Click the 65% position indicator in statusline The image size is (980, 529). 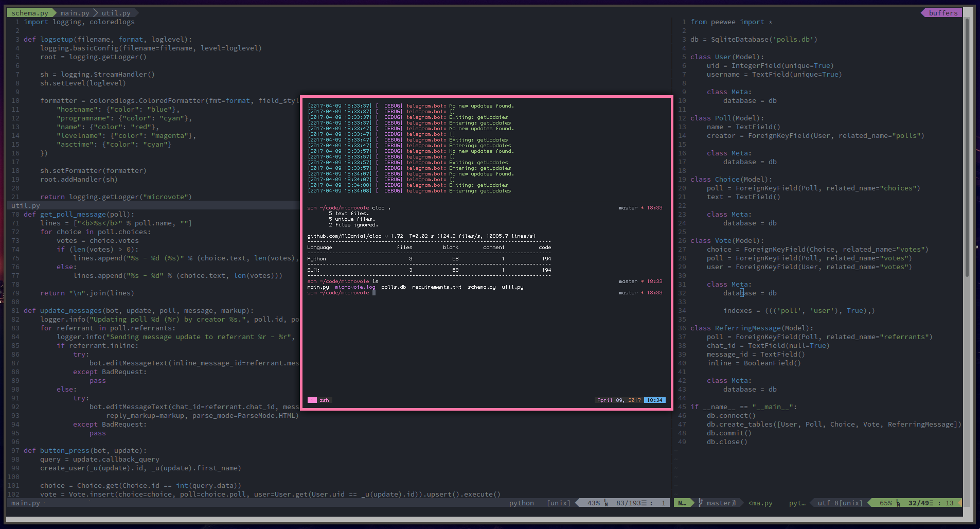click(x=885, y=503)
